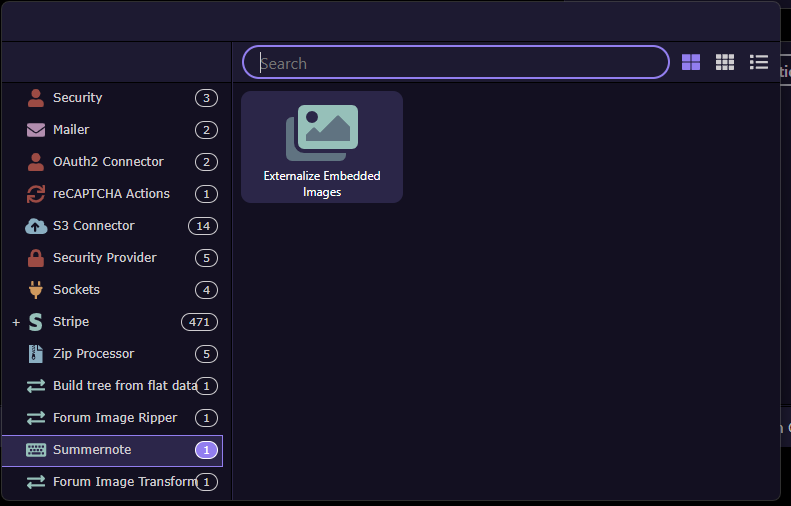Switch to large grid view
This screenshot has height=506, width=791.
tap(691, 63)
